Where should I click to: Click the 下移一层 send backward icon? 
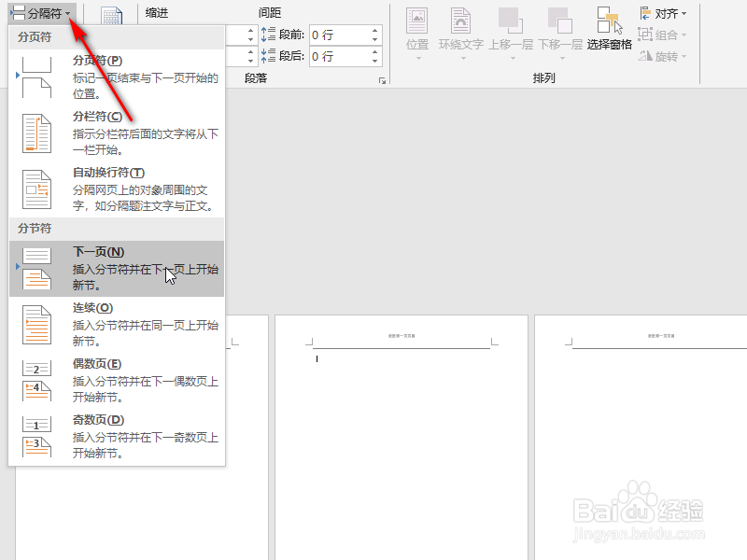560,21
